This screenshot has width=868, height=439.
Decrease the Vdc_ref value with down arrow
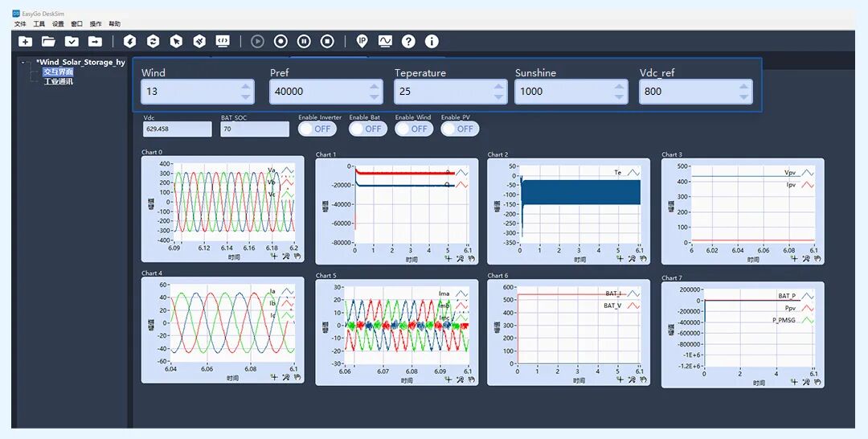744,96
